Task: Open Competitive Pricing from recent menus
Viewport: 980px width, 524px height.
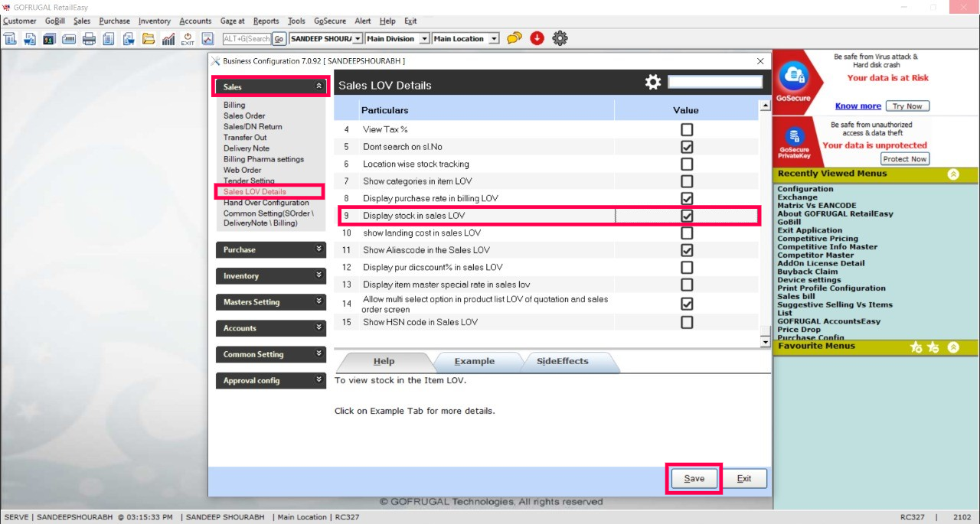Action: pyautogui.click(x=818, y=239)
